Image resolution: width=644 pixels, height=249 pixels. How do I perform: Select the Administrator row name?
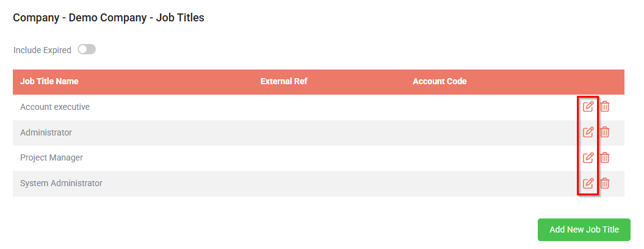coord(46,132)
